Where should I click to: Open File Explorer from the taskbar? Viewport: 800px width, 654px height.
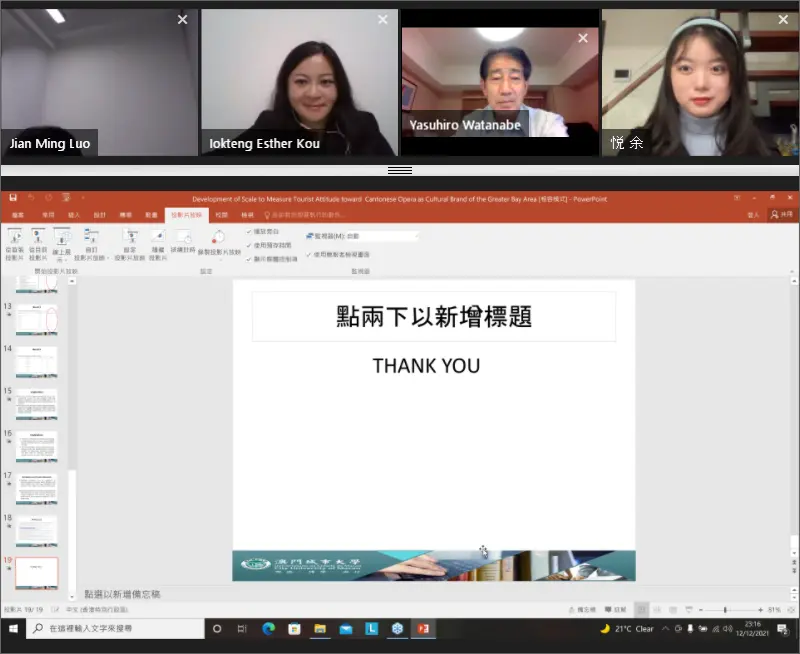point(320,629)
